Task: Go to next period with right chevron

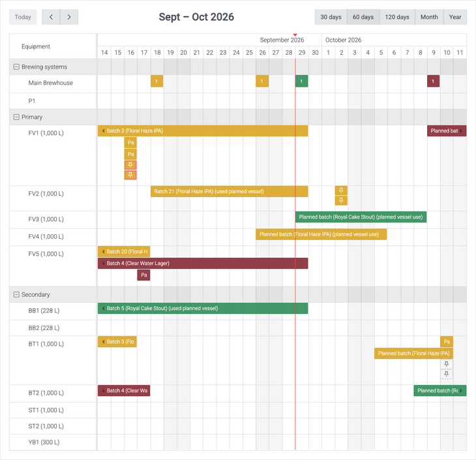Action: click(69, 17)
